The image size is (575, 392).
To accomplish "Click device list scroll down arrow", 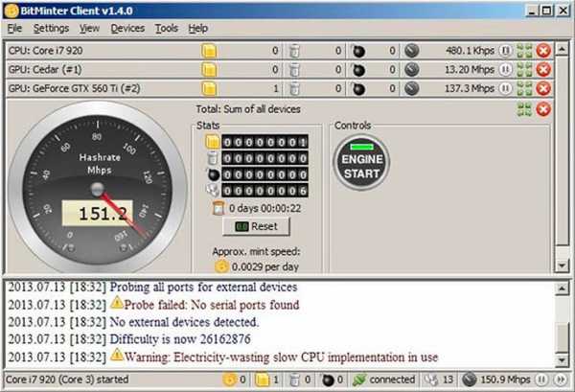I will 562,265.
